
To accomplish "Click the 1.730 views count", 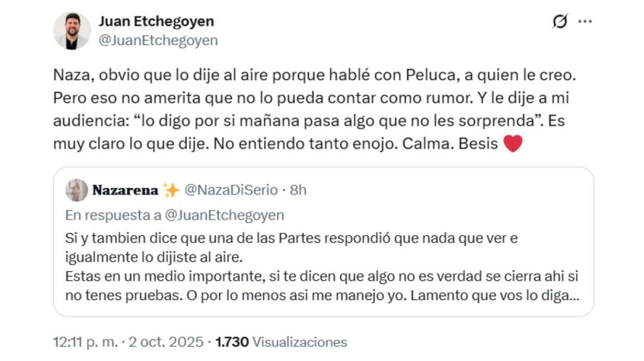I will (231, 342).
